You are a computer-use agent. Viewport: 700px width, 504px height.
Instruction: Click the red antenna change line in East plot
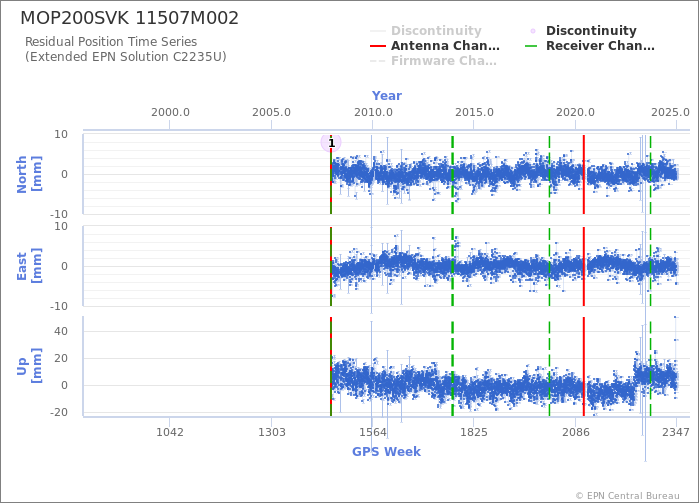coord(583,267)
